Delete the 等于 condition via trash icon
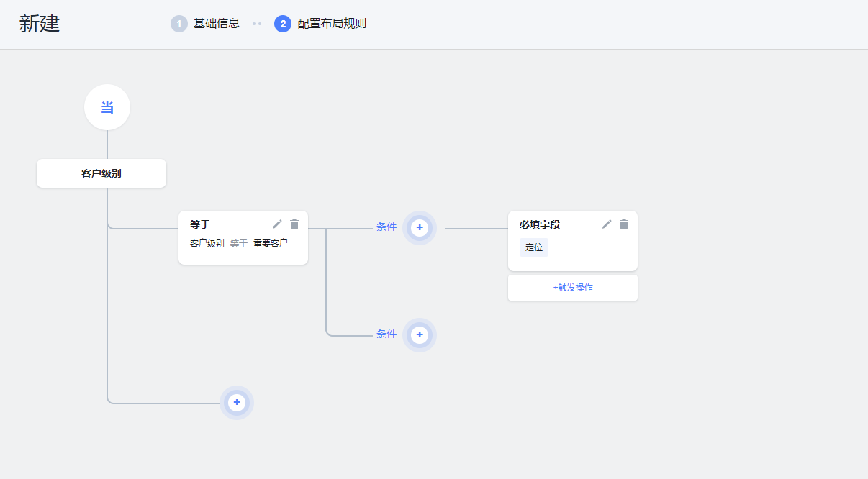 [294, 224]
